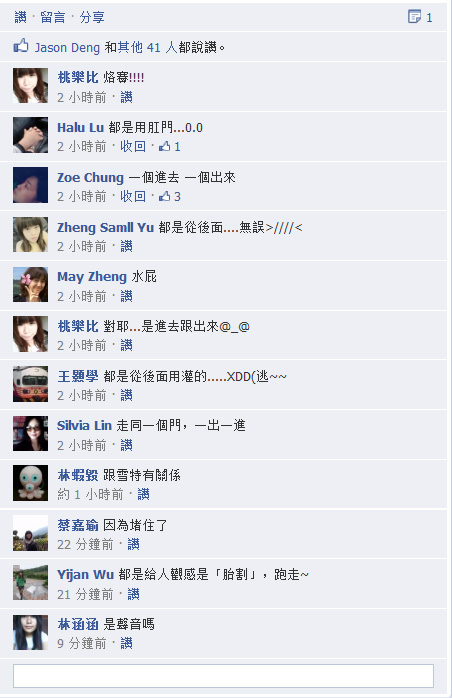The height and width of the screenshot is (698, 452).
Task: Click 收回 under Zoe Chung's comment
Action: click(x=133, y=196)
